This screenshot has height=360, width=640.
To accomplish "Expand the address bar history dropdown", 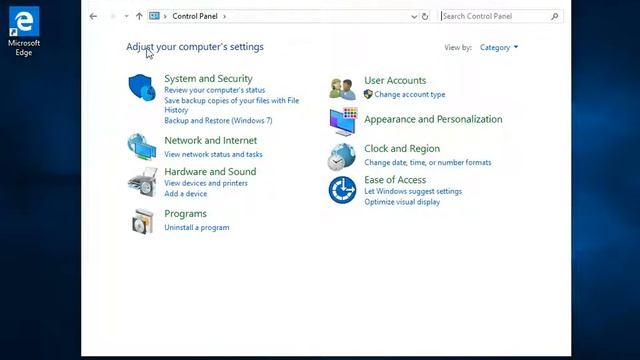I will (x=414, y=16).
